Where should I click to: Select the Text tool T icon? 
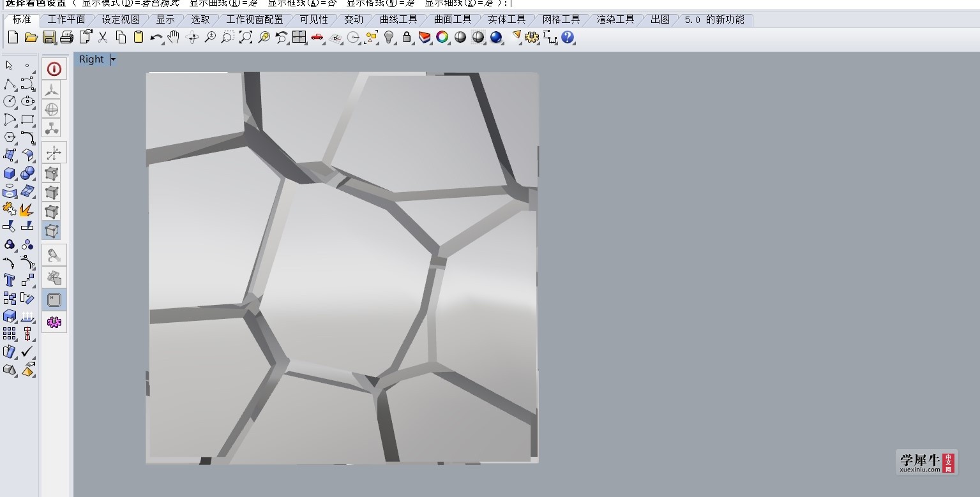pyautogui.click(x=9, y=280)
